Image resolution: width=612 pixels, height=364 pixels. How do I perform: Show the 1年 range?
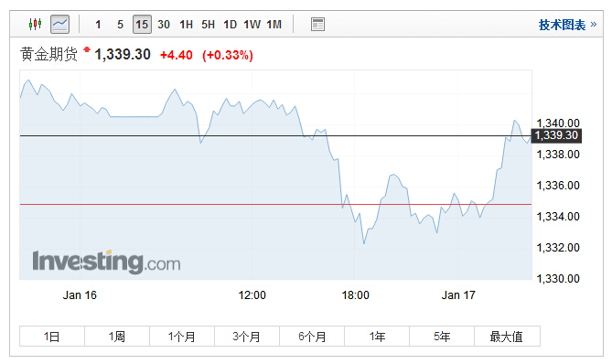click(377, 337)
